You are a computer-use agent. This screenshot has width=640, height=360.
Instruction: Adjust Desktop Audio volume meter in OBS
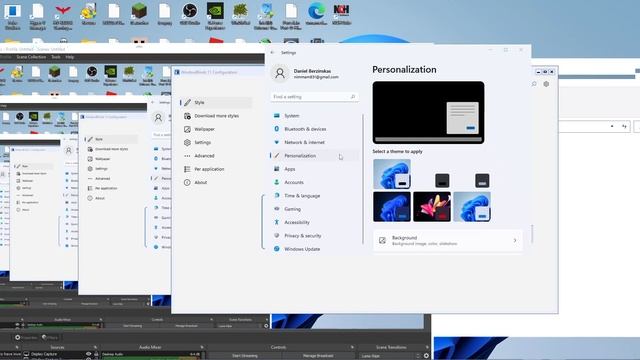[x=151, y=358]
